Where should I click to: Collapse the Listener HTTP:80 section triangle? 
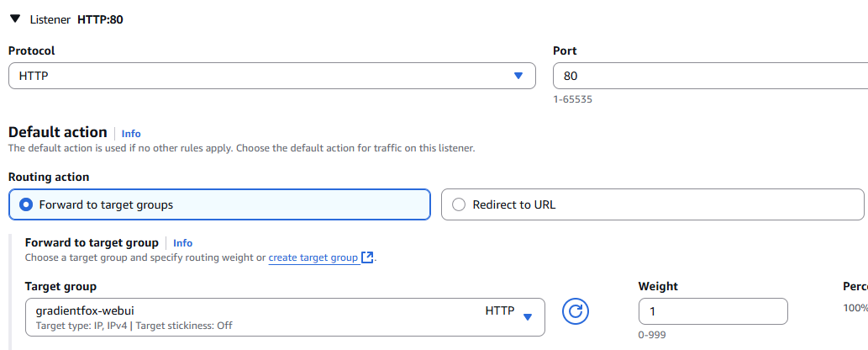click(15, 19)
